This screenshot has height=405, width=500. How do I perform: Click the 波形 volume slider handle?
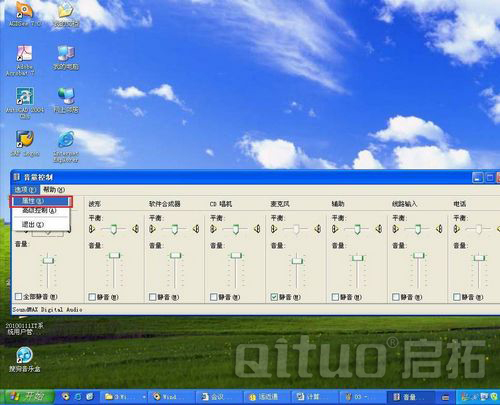[115, 255]
